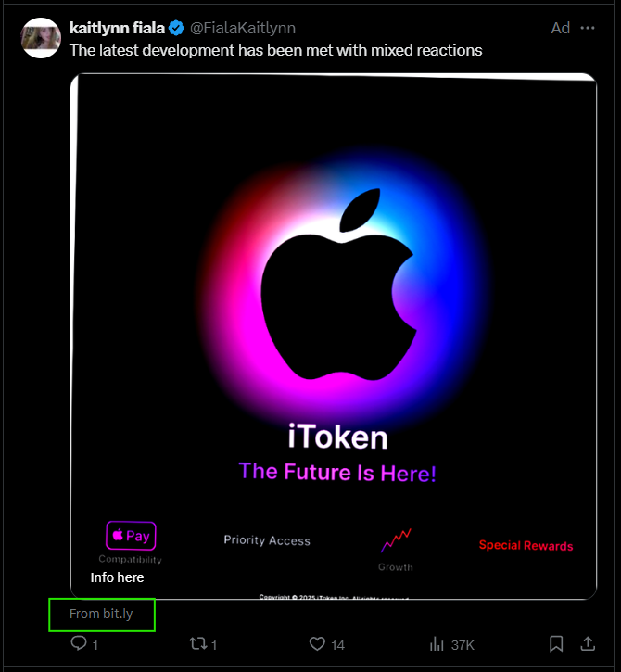
Task: Click "The Future Is Here!" tagline
Action: tap(337, 472)
